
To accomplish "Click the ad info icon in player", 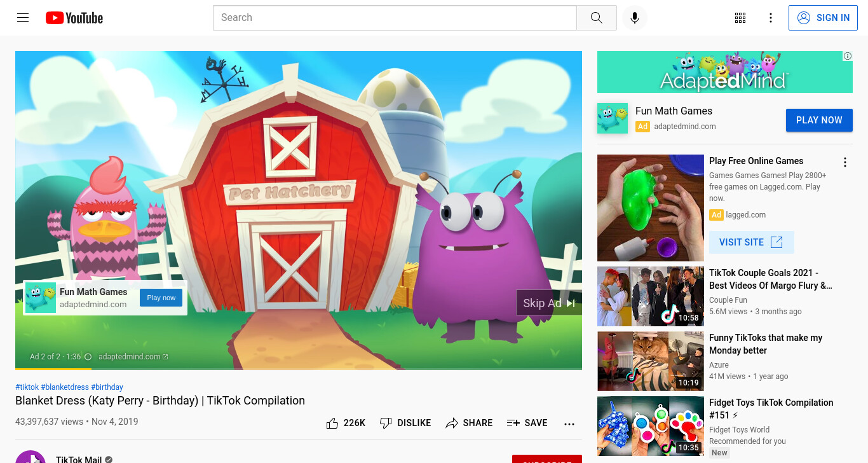I will (88, 357).
